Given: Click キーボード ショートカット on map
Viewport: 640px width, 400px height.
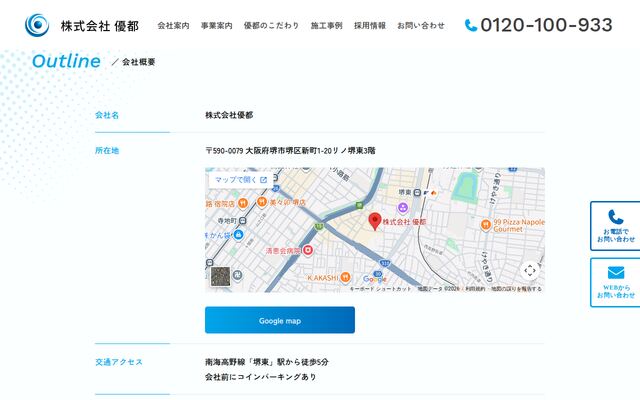Looking at the screenshot, I should point(380,289).
